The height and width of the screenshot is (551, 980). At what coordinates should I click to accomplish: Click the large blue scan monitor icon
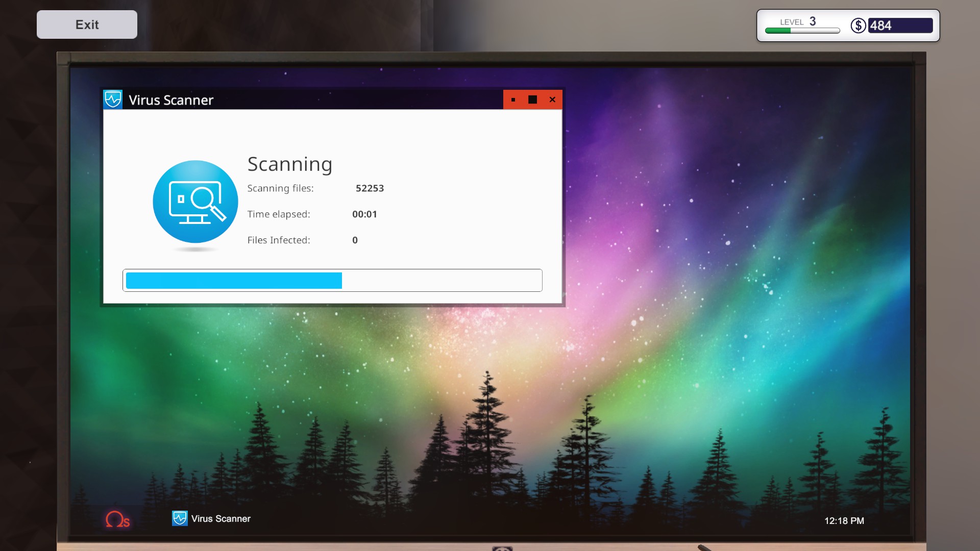(195, 202)
